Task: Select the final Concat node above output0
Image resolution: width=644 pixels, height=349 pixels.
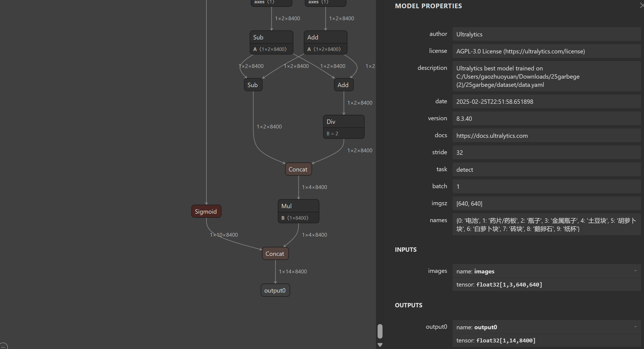Action: tap(275, 254)
